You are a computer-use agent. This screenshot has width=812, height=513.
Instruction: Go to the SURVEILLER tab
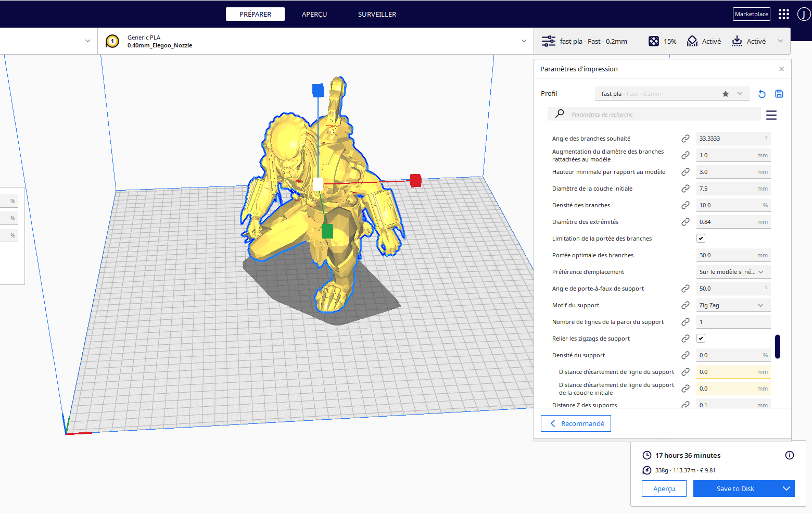(x=377, y=14)
